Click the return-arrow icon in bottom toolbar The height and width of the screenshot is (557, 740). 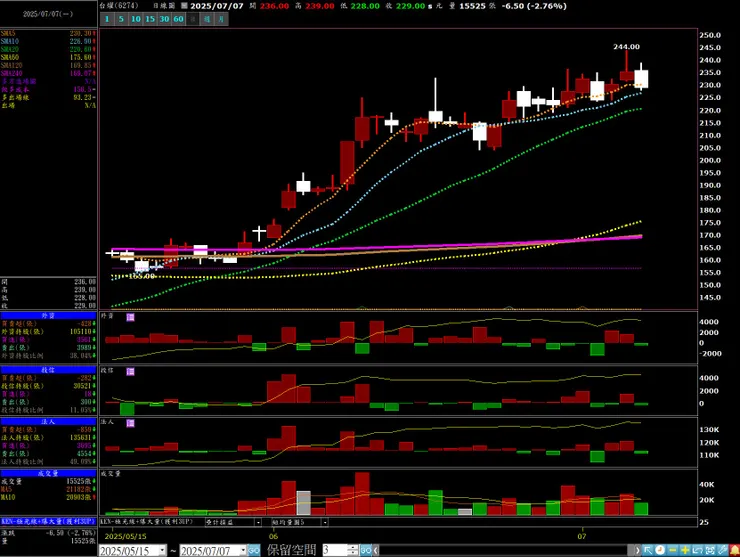[x=698, y=550]
